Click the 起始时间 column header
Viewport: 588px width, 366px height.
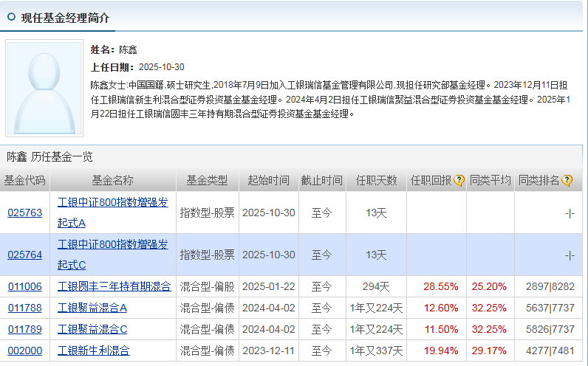click(x=268, y=181)
